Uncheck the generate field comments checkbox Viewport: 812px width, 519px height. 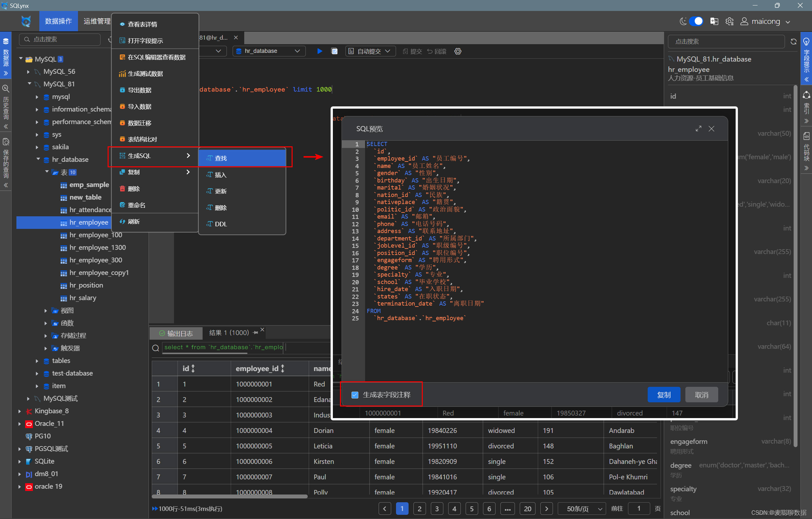(355, 395)
